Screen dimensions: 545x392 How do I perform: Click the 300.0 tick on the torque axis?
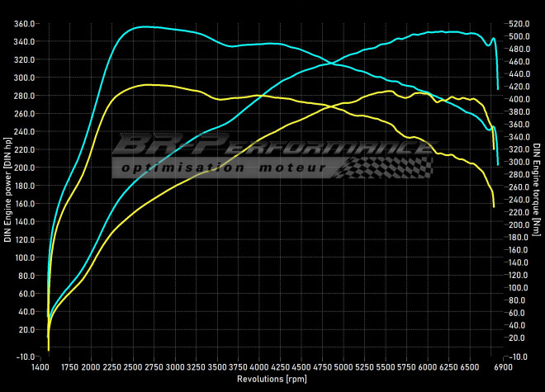tap(515, 162)
